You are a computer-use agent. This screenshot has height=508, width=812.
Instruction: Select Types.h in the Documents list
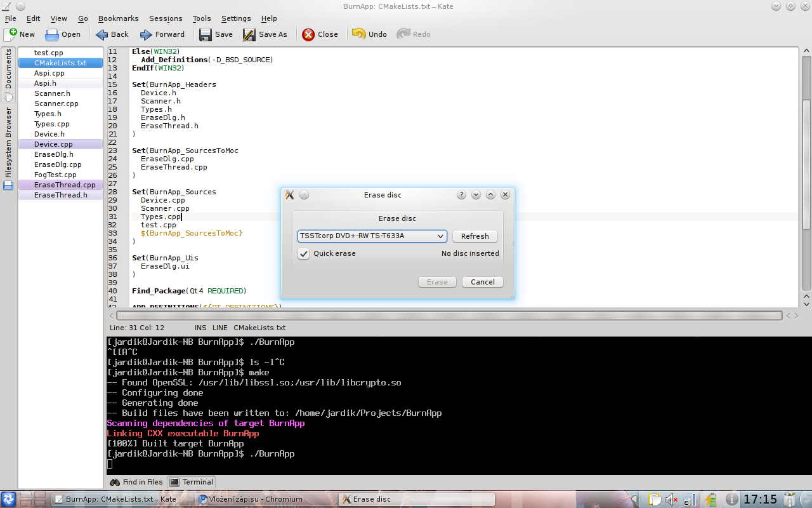click(x=60, y=114)
